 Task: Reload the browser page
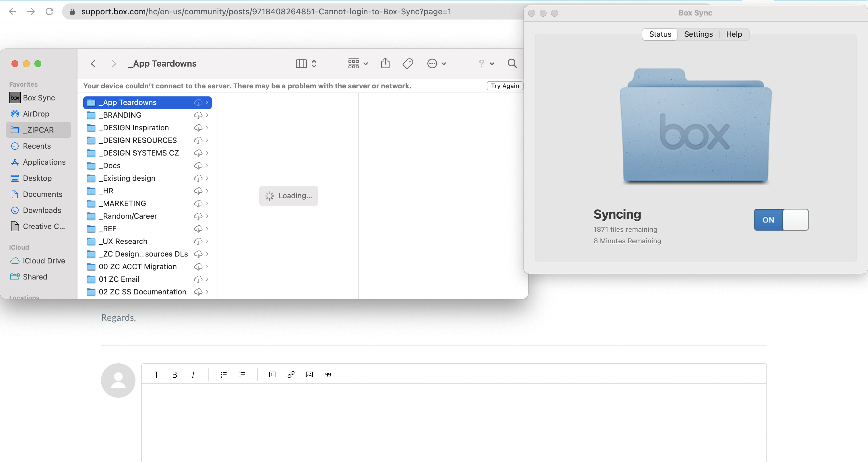tap(50, 11)
